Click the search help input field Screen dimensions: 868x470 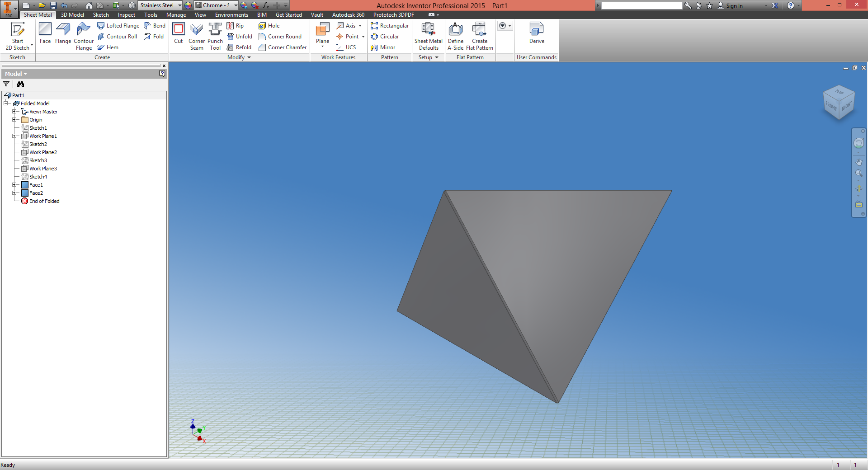tap(641, 6)
